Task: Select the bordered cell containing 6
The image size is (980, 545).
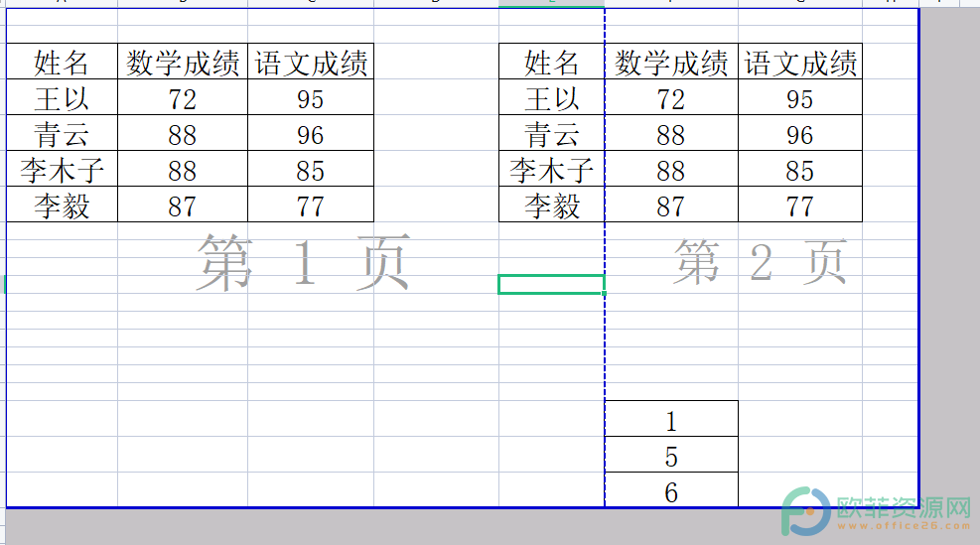Action: pyautogui.click(x=671, y=489)
